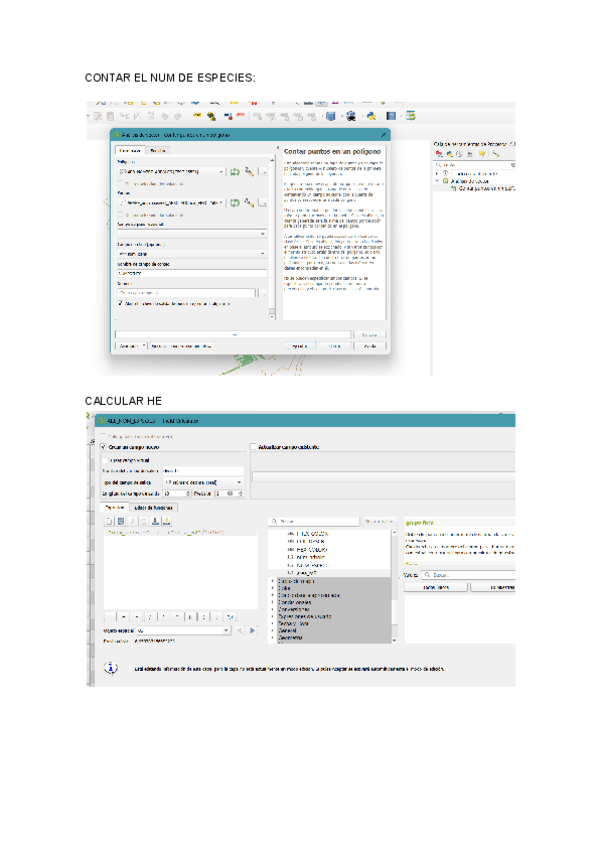This screenshot has height=848, width=600.
Task: Click the output field name input in Field Calculator
Action: (203, 471)
